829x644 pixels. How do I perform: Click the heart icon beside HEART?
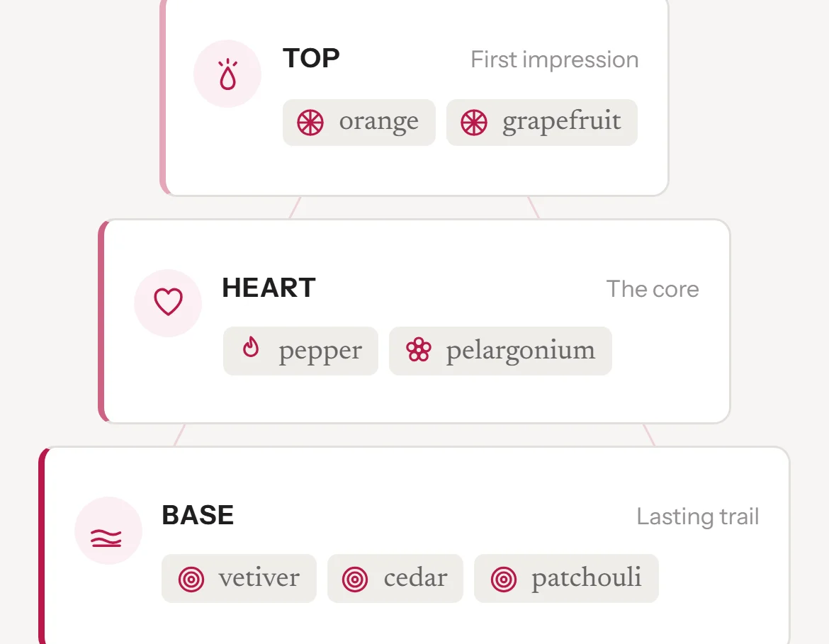pyautogui.click(x=168, y=302)
